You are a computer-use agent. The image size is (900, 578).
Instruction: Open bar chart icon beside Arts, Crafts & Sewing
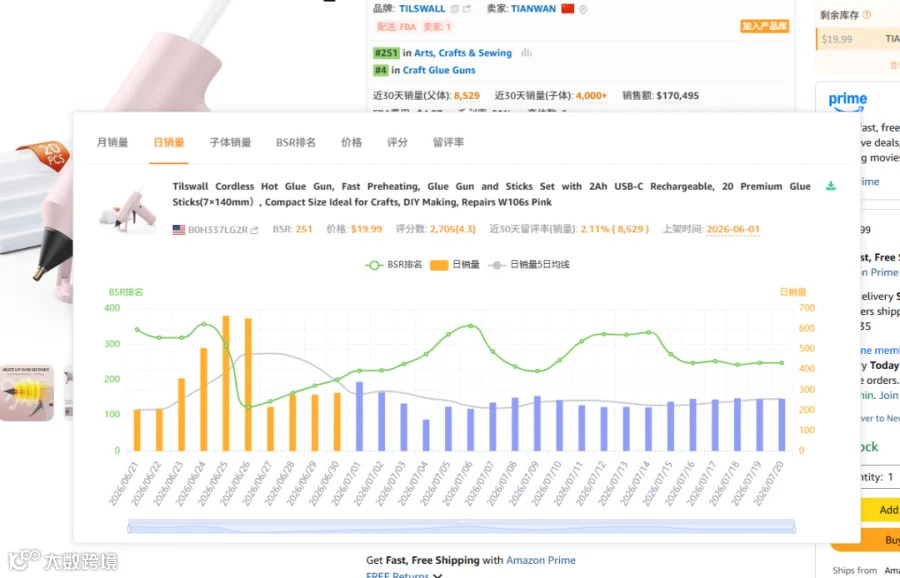526,53
